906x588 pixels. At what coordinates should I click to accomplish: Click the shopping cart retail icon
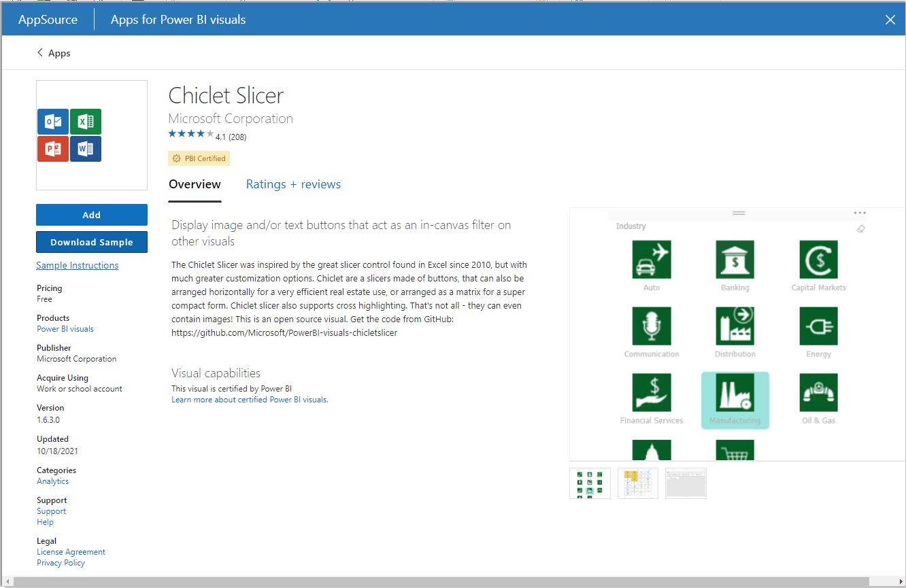click(x=735, y=450)
